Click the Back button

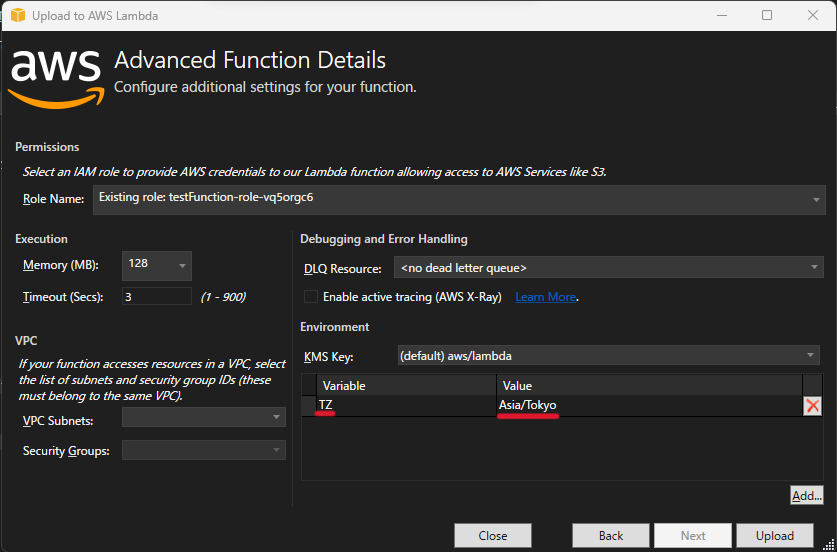pos(611,535)
